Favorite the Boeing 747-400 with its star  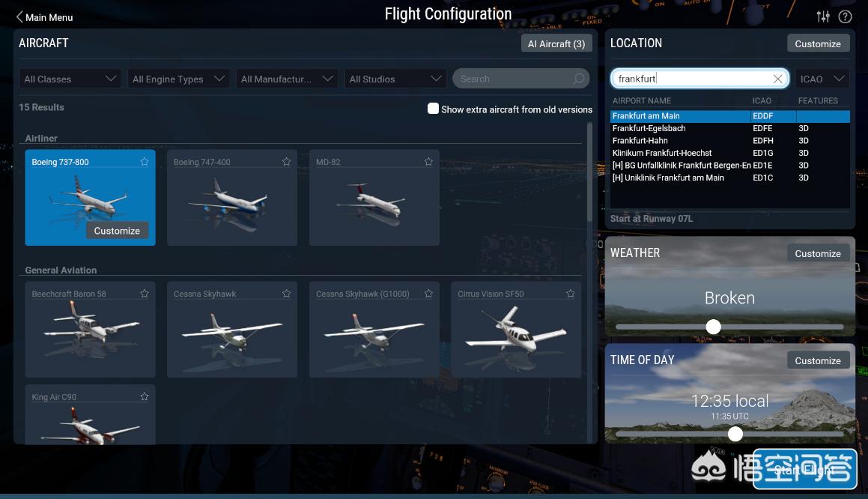286,162
